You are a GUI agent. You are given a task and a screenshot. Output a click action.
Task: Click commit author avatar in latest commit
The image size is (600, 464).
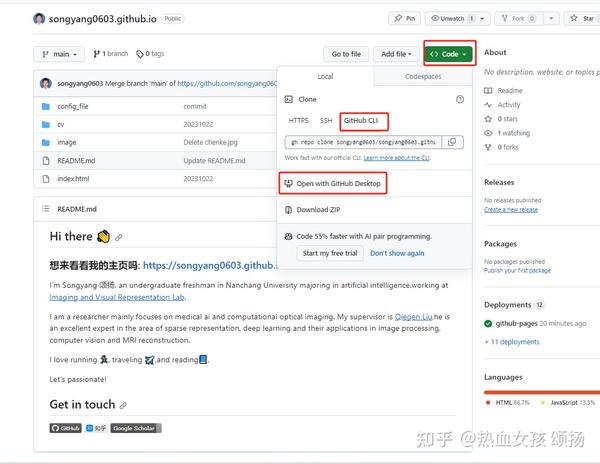[46, 83]
